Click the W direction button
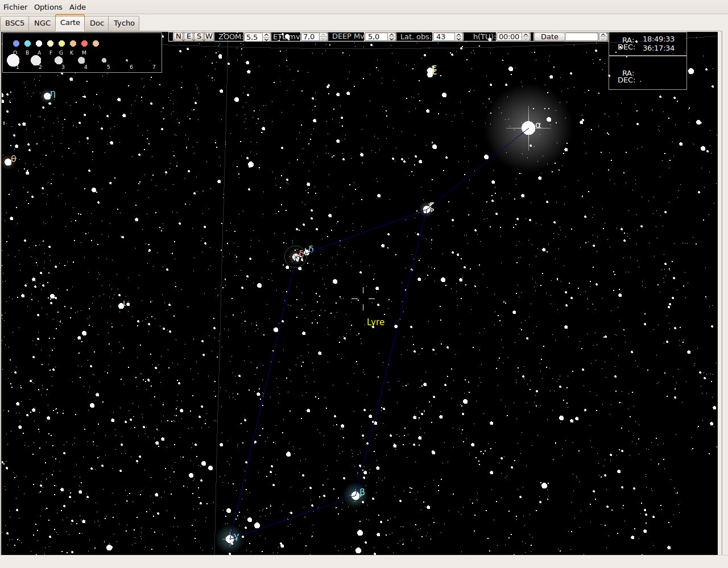 coord(209,36)
